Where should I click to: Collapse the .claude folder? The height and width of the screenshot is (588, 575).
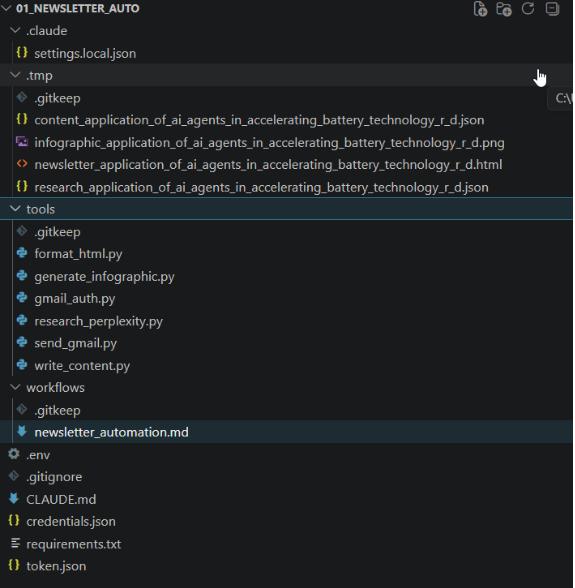(15, 30)
